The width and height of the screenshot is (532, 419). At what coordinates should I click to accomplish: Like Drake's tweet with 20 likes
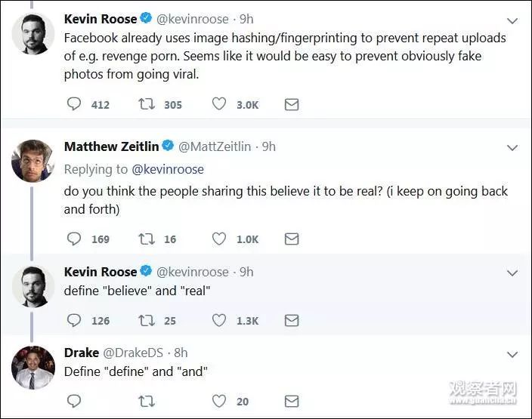(219, 401)
